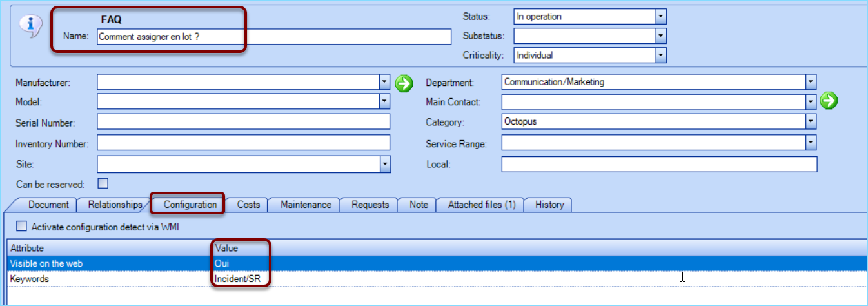Expand the Department dropdown
Screen dimensions: 868x306
pos(811,82)
